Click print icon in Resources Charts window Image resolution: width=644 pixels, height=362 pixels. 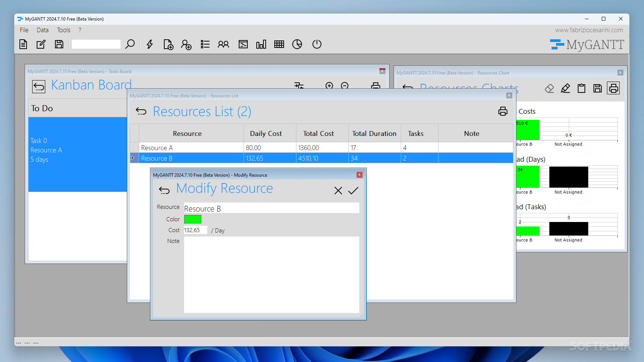613,88
